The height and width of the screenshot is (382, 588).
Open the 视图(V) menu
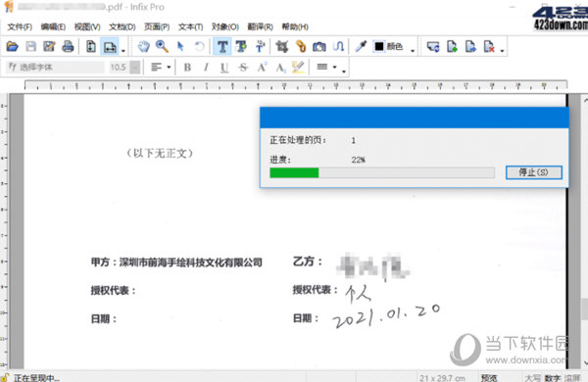[x=87, y=26]
